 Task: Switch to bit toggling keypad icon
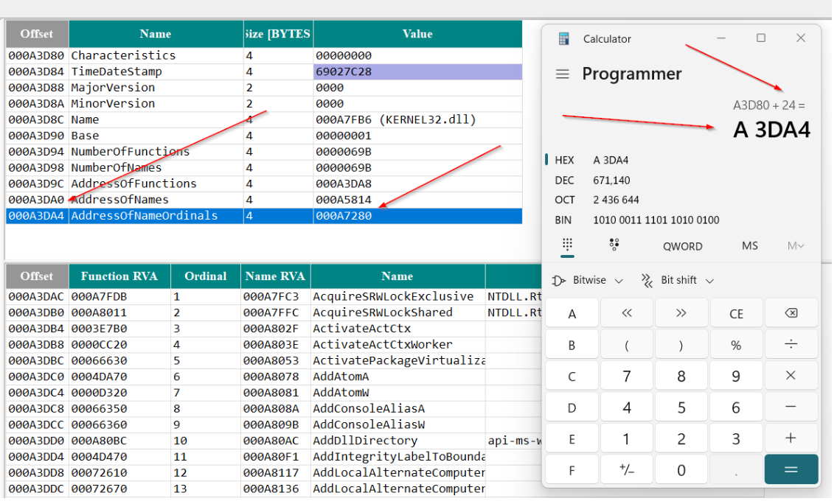614,245
